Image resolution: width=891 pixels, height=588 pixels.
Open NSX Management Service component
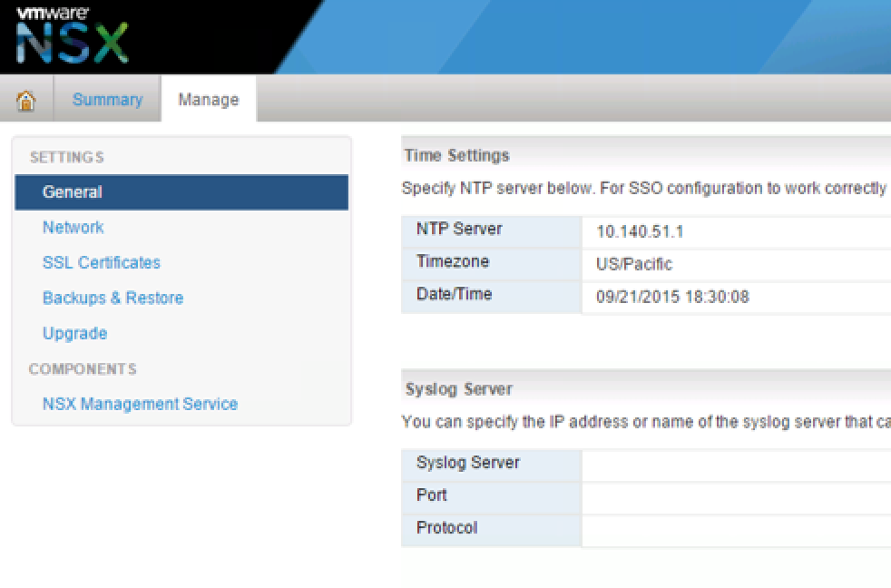click(x=140, y=405)
